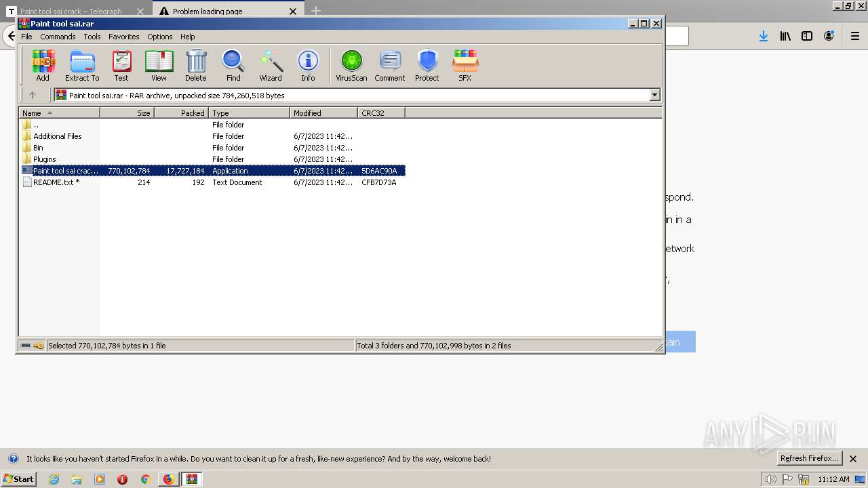Click the 17,727,184 packed size cell
The height and width of the screenshot is (488, 868).
click(185, 171)
